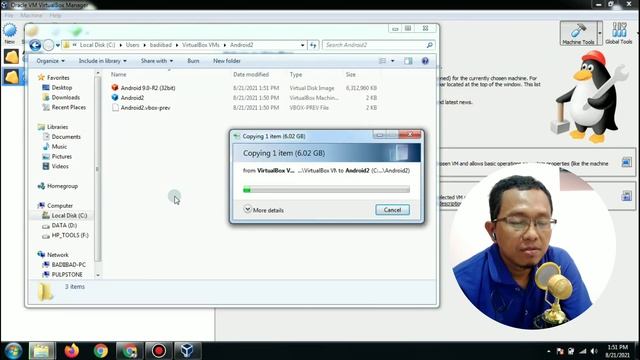
Task: Cancel the file copy operation
Action: click(392, 210)
